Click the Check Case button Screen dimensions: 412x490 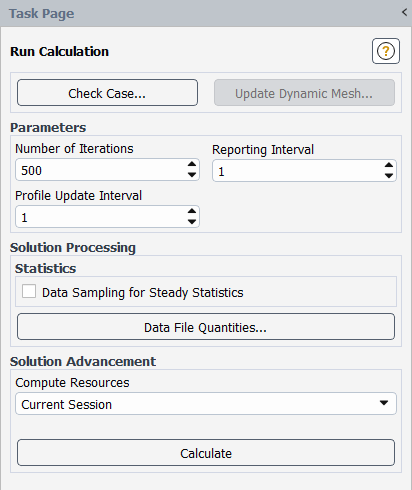click(107, 93)
